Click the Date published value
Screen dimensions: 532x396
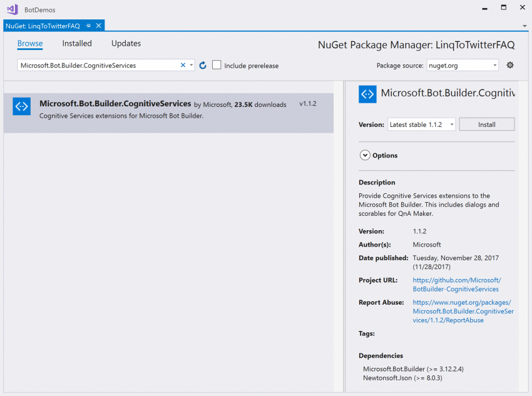click(x=456, y=262)
